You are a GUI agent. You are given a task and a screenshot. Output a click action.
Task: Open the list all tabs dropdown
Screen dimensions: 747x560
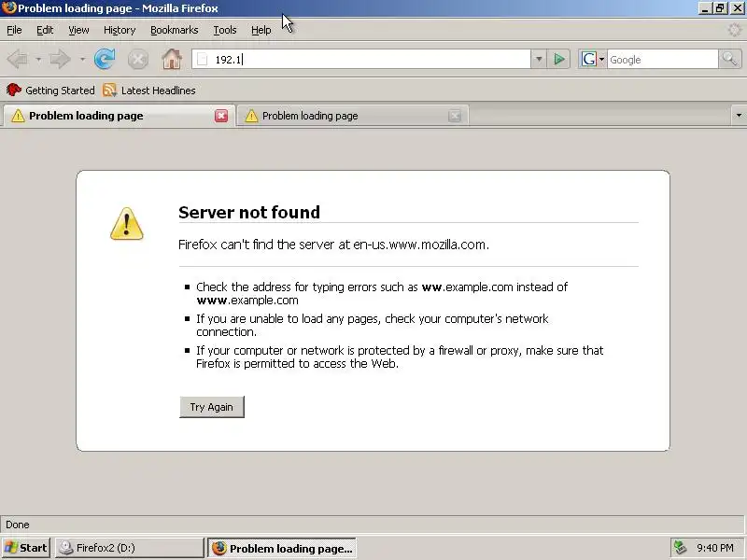(739, 115)
